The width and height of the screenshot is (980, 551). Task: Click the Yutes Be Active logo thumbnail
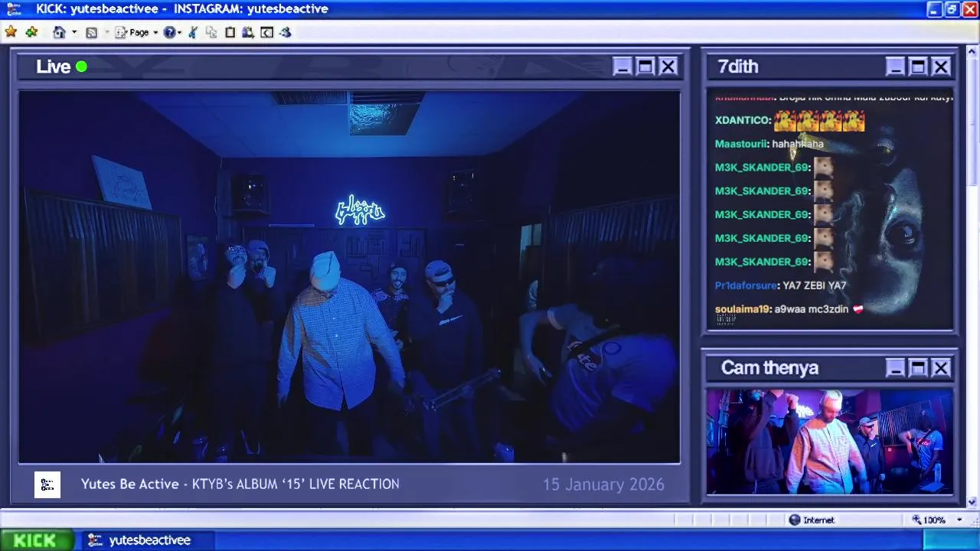[47, 484]
